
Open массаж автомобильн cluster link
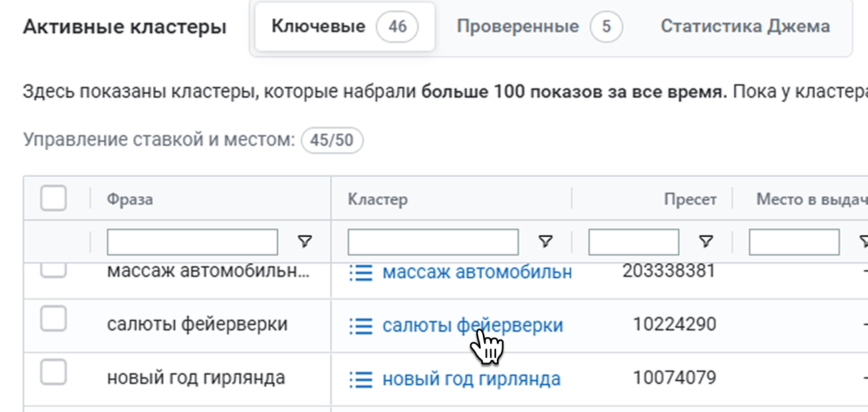click(477, 272)
